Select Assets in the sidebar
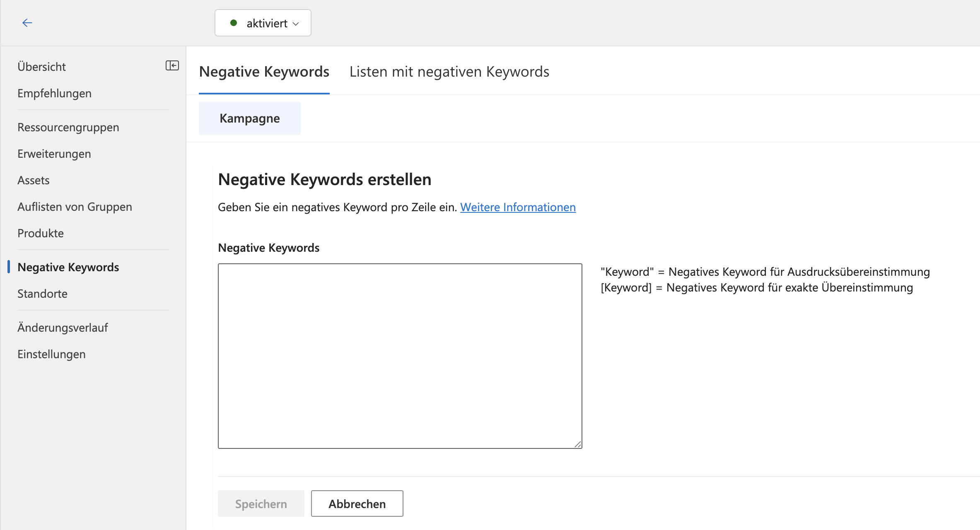This screenshot has height=530, width=980. (33, 180)
